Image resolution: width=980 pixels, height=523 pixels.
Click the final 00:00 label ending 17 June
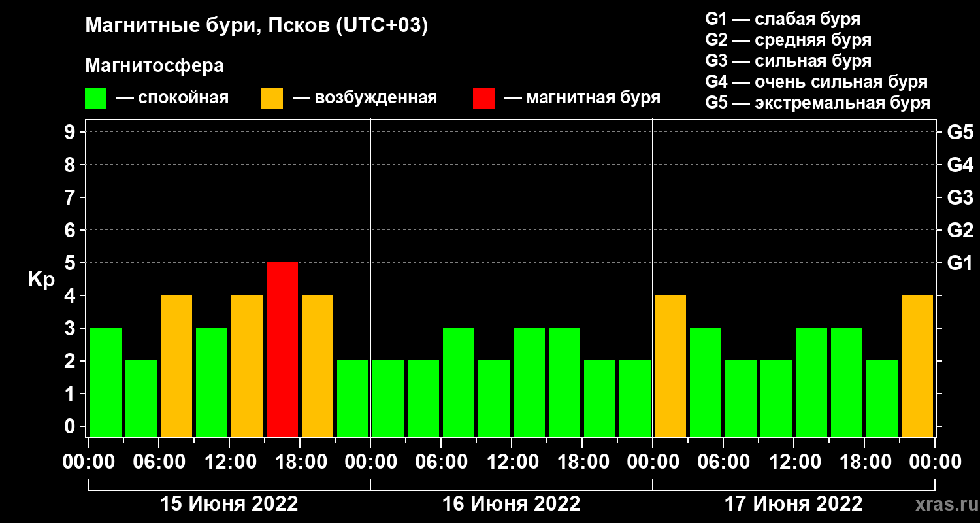pyautogui.click(x=935, y=462)
